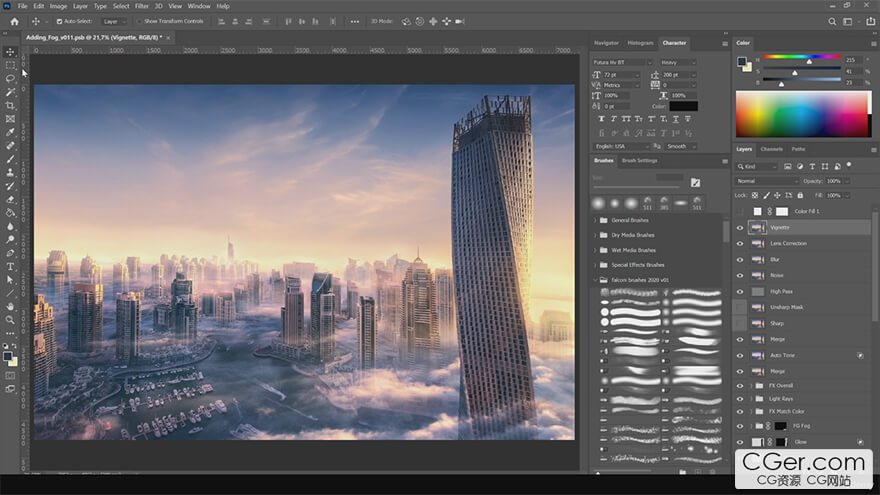Viewport: 880px width, 495px height.
Task: Select the Zoom tool in the toolbox
Action: 10,320
